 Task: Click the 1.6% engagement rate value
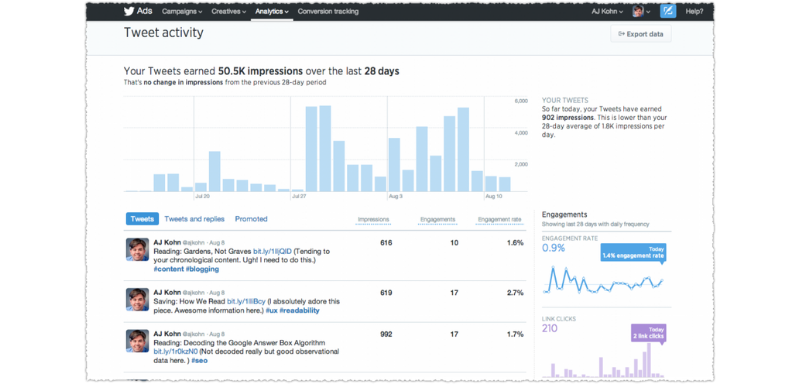[515, 243]
